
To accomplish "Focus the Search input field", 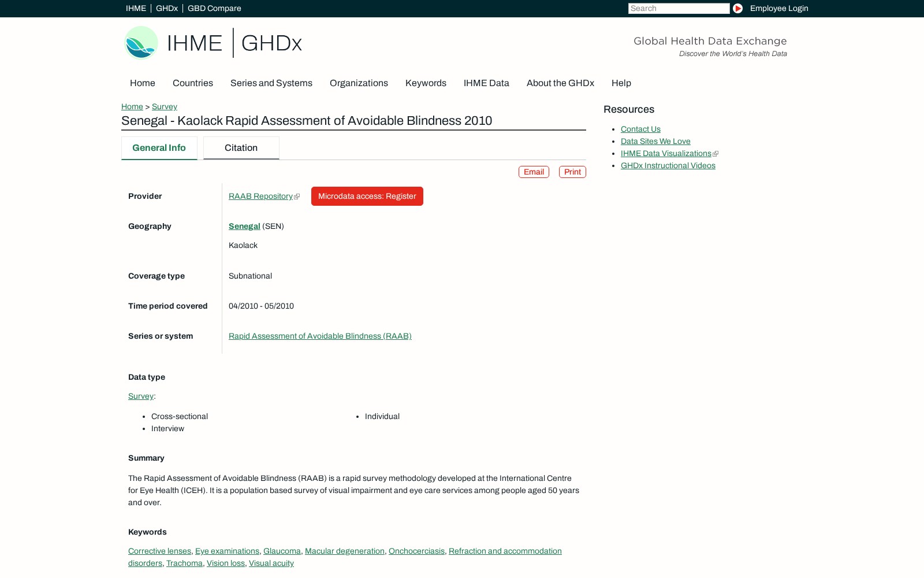I will [x=679, y=9].
